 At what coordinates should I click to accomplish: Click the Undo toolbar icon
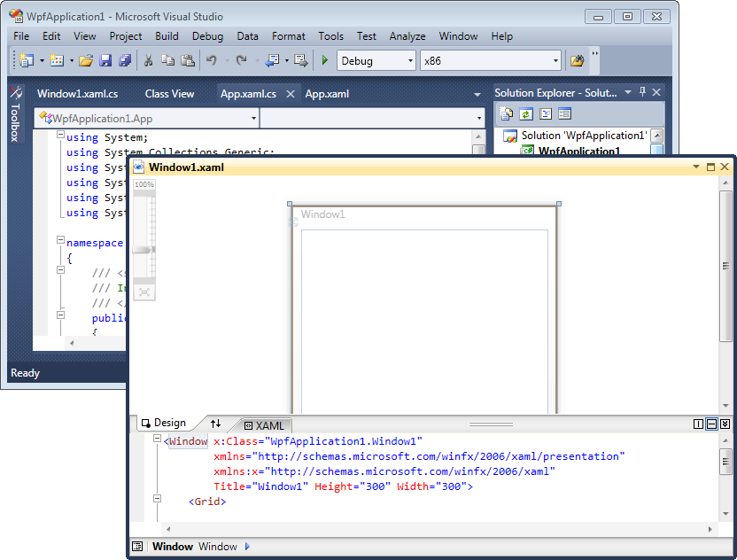pyautogui.click(x=211, y=61)
